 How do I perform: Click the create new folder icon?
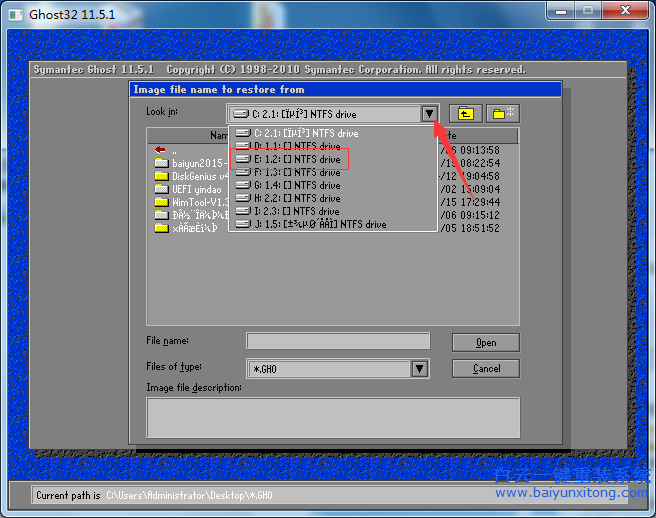point(504,114)
